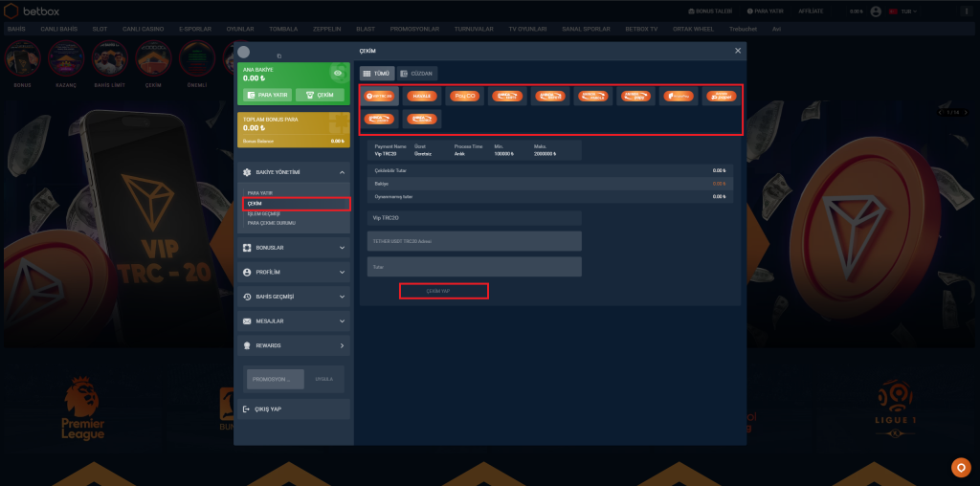The image size is (980, 486).
Task: Open the PROMOSYONLAR menu
Action: (414, 30)
